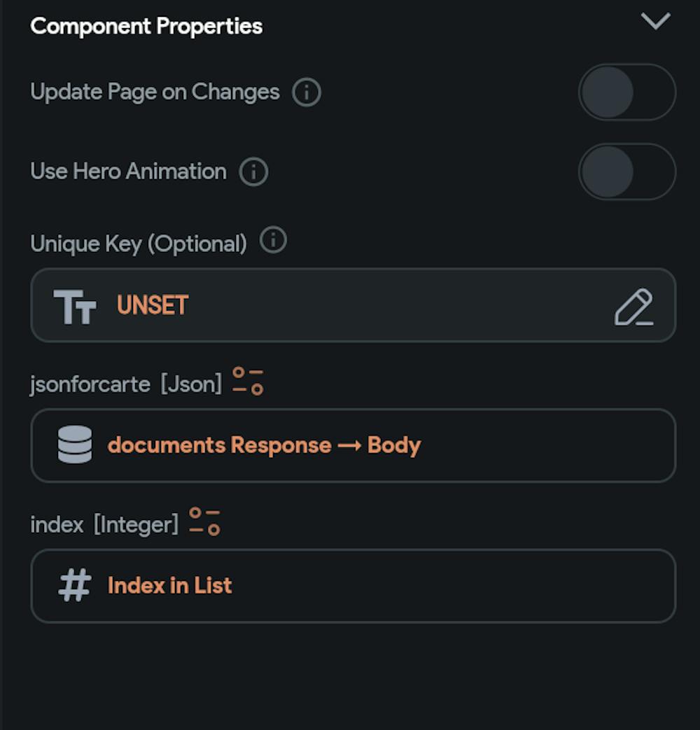
Task: Open info tooltip for Use Hero Animation
Action: coord(253,172)
